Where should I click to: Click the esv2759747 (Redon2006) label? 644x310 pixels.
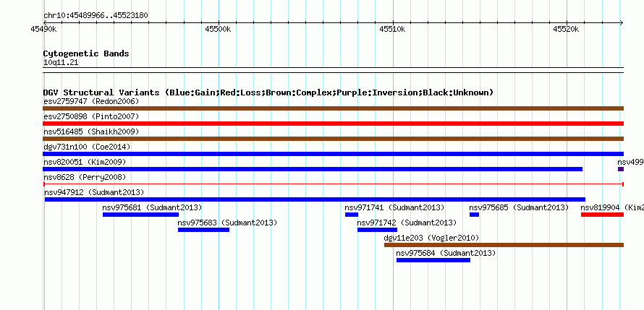click(x=91, y=101)
